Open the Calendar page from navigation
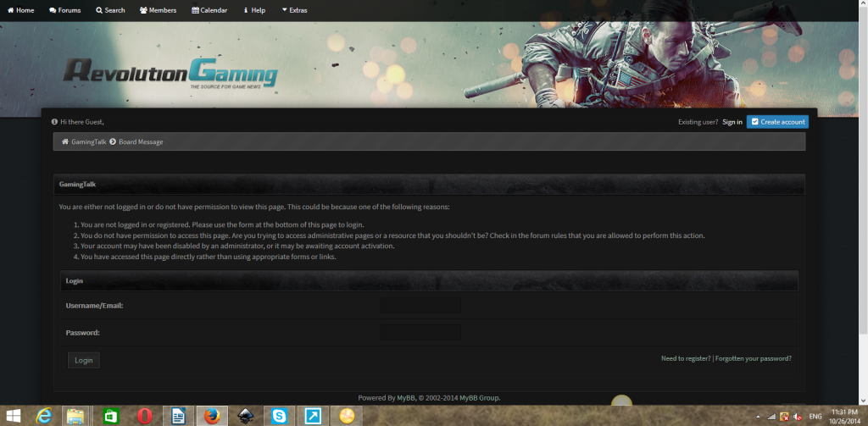 click(x=209, y=10)
